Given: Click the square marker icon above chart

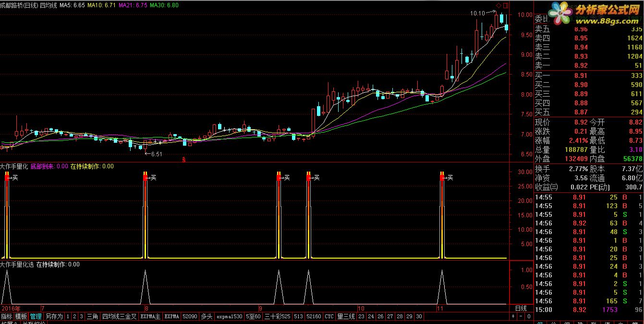Looking at the screenshot, I should (505, 5).
